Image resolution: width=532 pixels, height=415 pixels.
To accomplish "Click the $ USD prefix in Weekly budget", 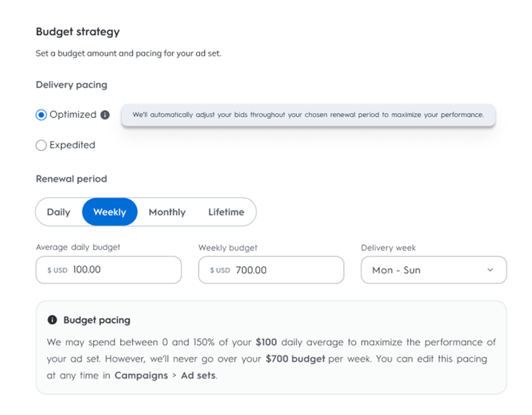I will pyautogui.click(x=220, y=270).
